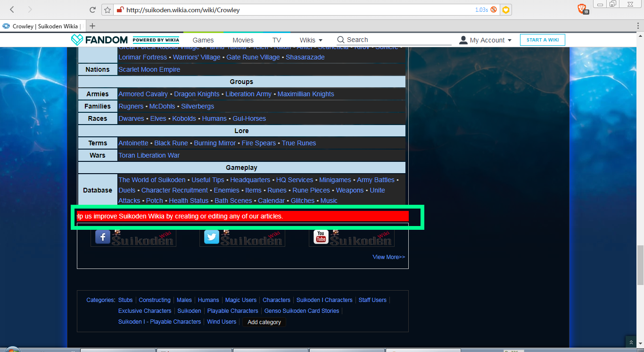
Task: Open Brave lion icon in top bar
Action: (582, 8)
